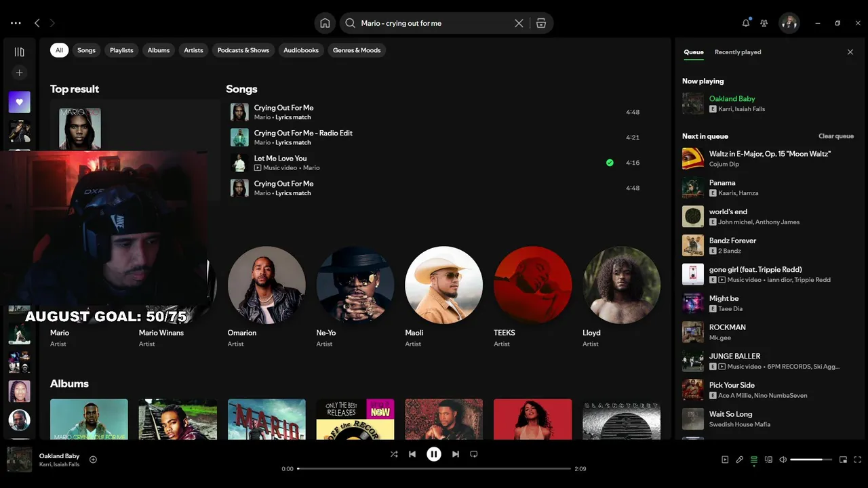Open the Maoli artist card

point(444,297)
